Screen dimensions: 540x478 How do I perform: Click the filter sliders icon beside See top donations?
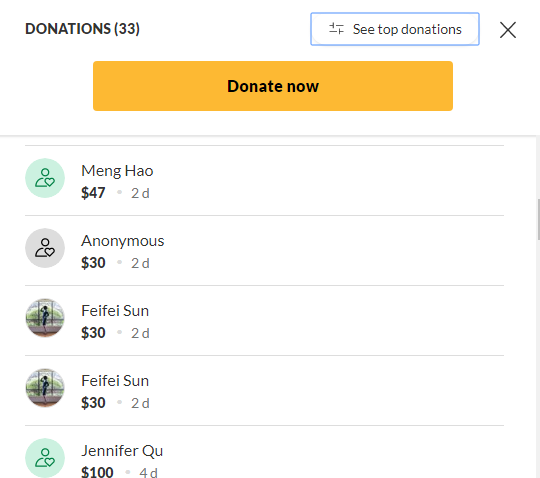(336, 29)
